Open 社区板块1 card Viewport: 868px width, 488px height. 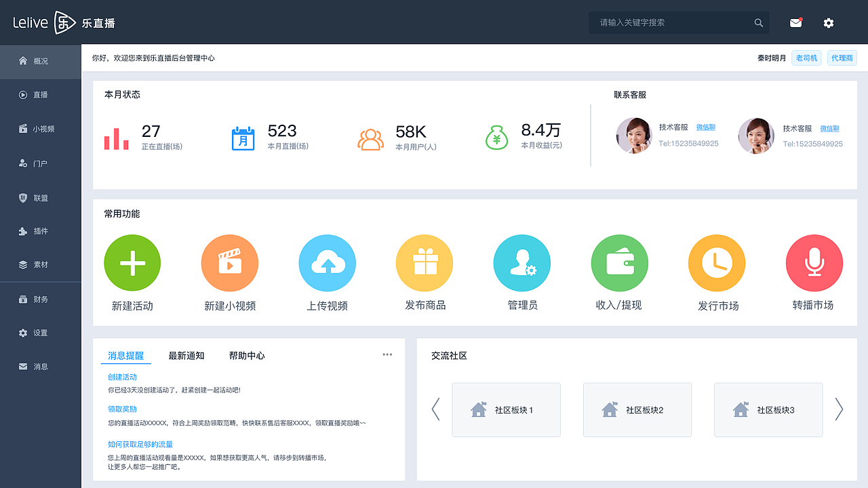point(507,410)
